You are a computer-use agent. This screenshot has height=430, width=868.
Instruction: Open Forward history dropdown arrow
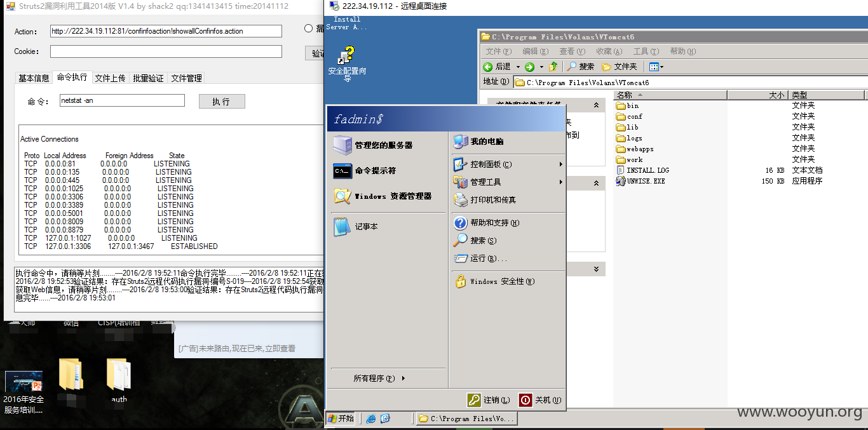[541, 67]
